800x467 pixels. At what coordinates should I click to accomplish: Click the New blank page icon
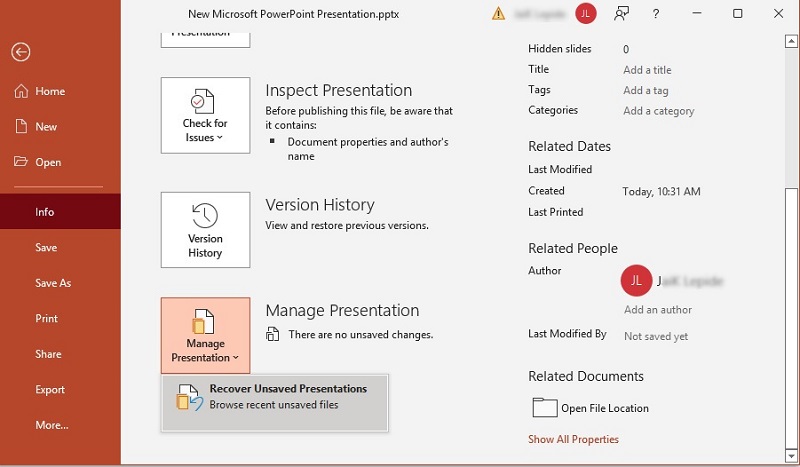coord(21,126)
